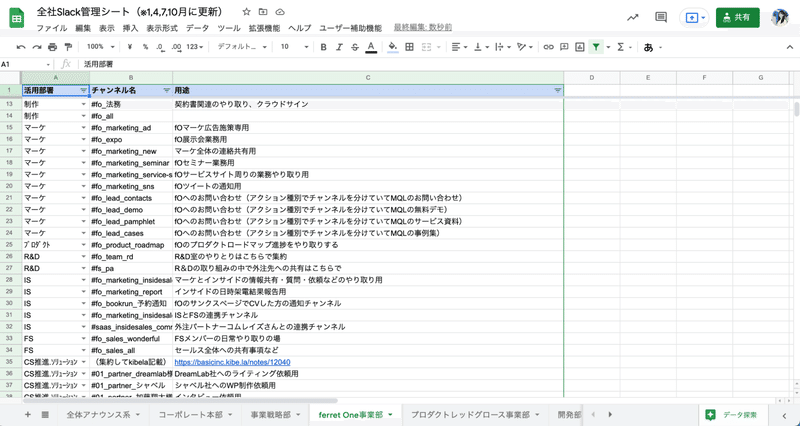Image resolution: width=800 pixels, height=426 pixels.
Task: Open the present to meeting button
Action: (694, 17)
